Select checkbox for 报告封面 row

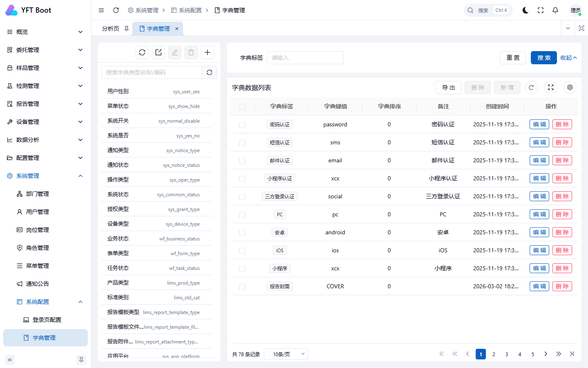click(242, 287)
